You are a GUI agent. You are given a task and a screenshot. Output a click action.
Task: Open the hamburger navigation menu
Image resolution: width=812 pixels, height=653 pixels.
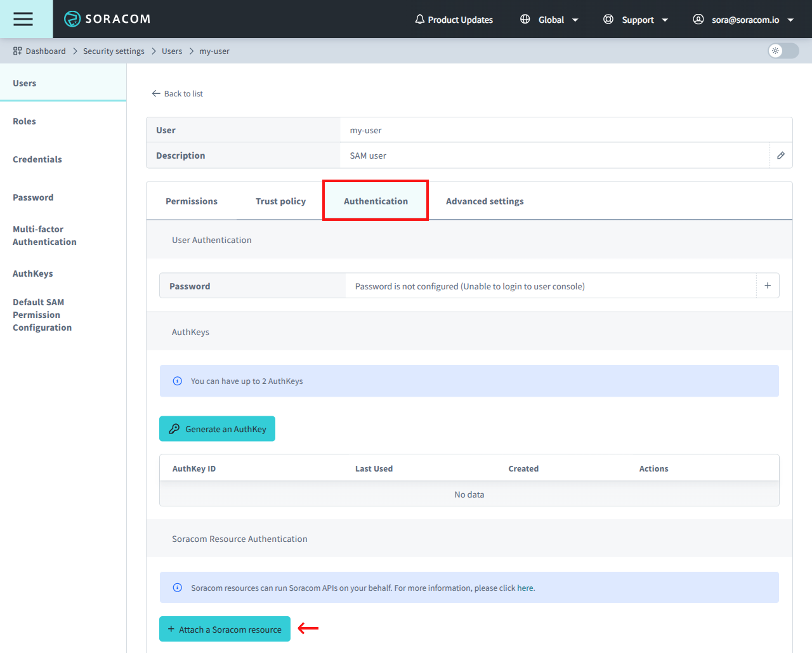click(23, 18)
